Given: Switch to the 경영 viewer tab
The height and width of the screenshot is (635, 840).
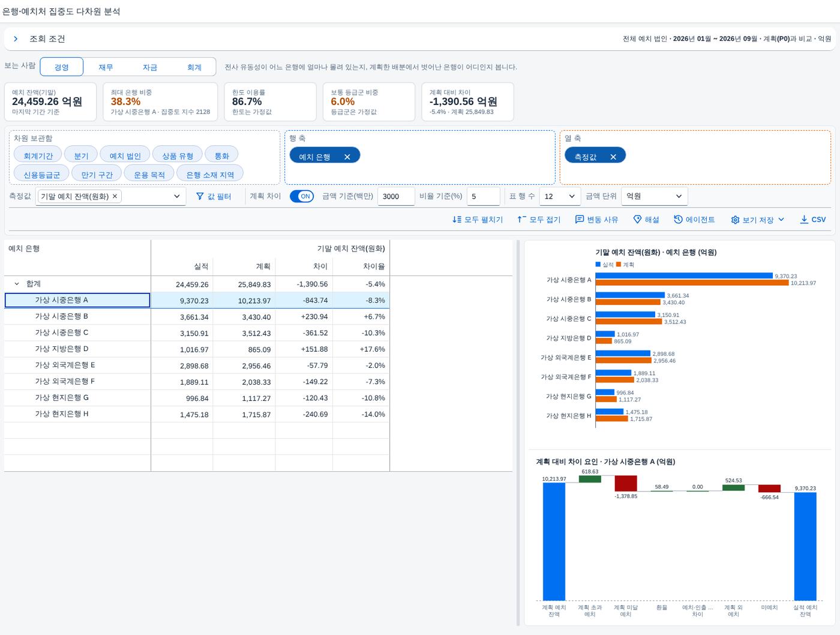Looking at the screenshot, I should point(62,67).
